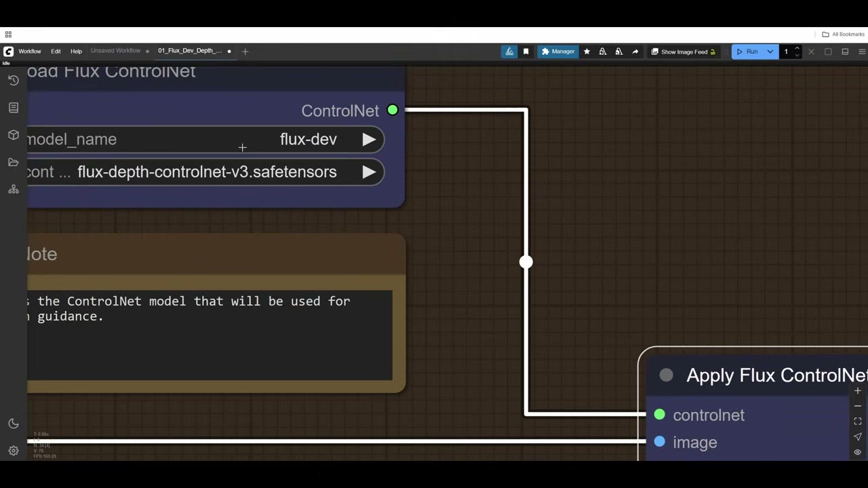Image resolution: width=868 pixels, height=488 pixels.
Task: Advance model_name value with right arrow
Action: (369, 140)
